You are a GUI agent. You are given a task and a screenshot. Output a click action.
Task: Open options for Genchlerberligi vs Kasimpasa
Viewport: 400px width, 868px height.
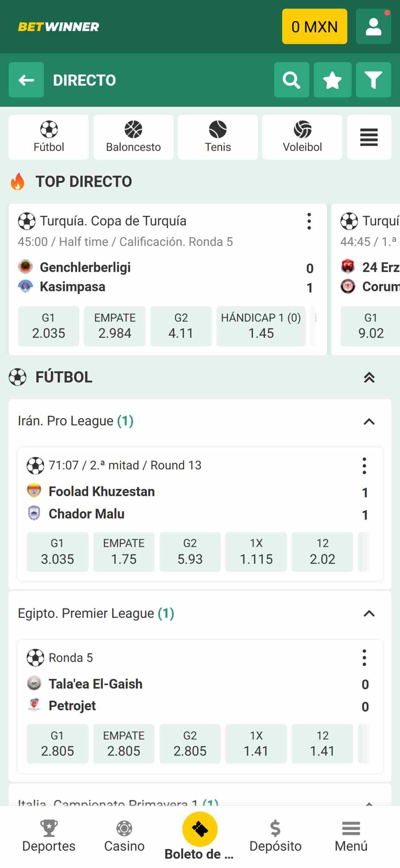309,221
